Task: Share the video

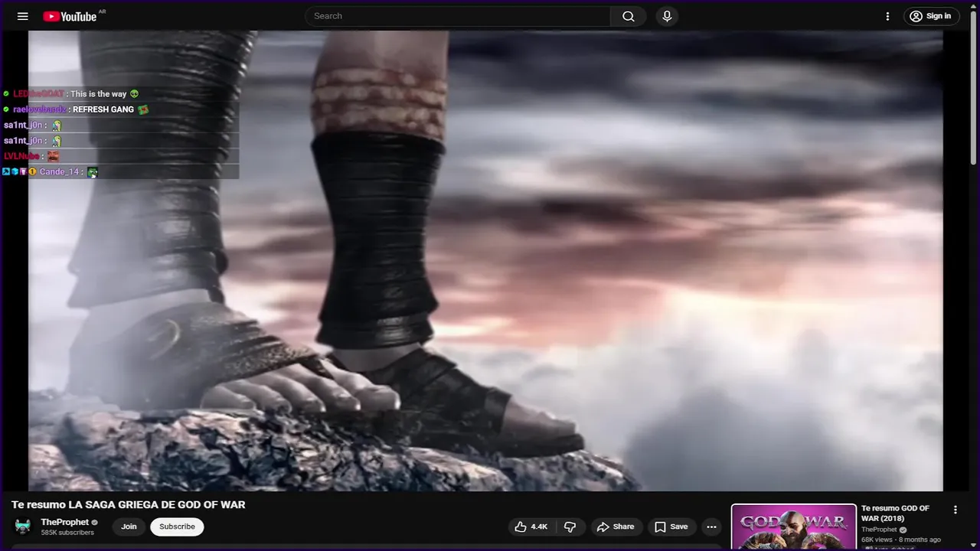Action: pos(616,527)
